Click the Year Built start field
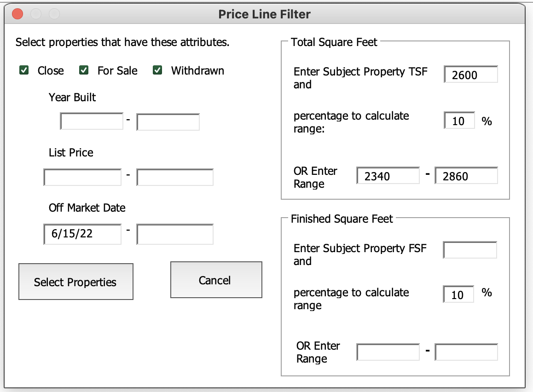 coord(92,121)
